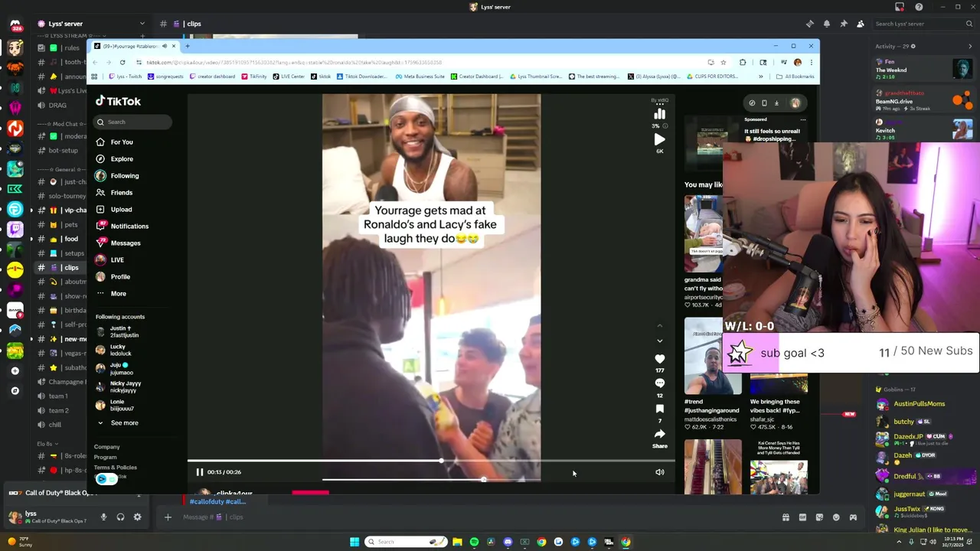
Task: Open Justin 2fasttjustin account
Action: [x=118, y=331]
